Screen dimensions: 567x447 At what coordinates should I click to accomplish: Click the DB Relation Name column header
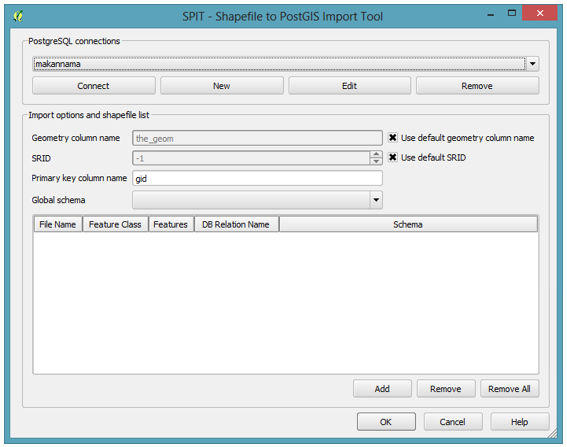tap(236, 225)
